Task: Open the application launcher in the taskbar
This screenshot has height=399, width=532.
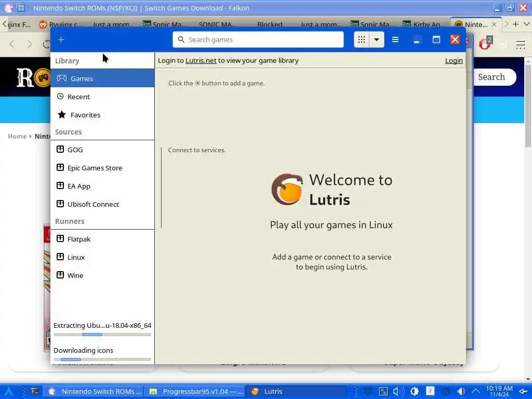Action: coord(8,392)
